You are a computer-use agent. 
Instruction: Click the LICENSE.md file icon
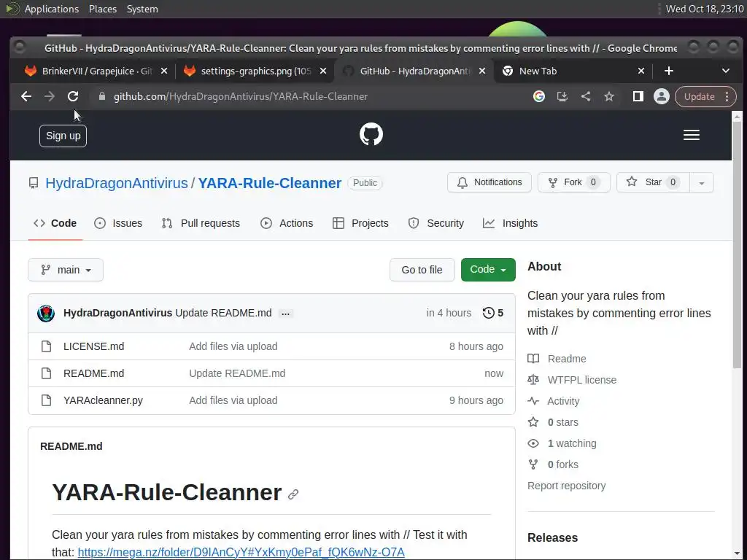pos(46,346)
